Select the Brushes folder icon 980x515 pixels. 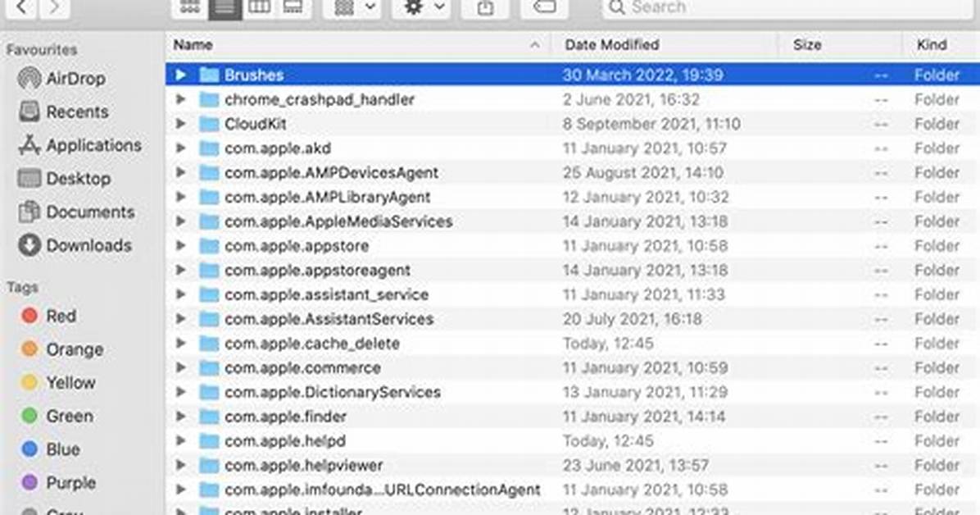tap(209, 75)
